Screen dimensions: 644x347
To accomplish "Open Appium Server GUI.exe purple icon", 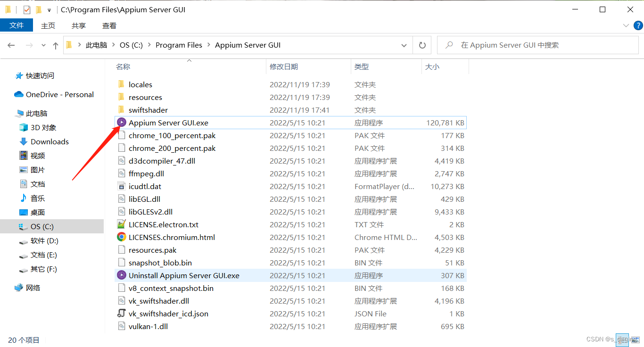I will tap(122, 123).
